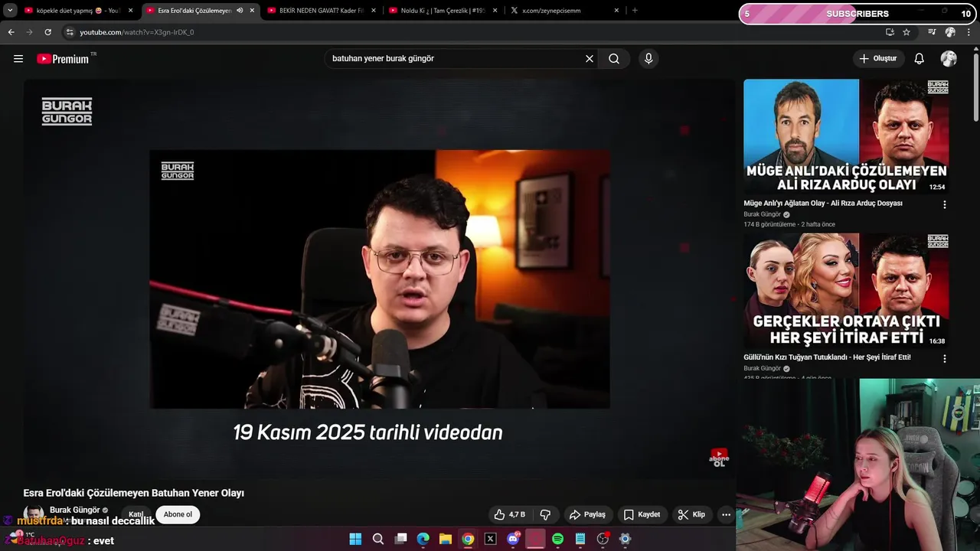Switch to Discord on taskbar
This screenshot has width=980, height=551.
513,539
